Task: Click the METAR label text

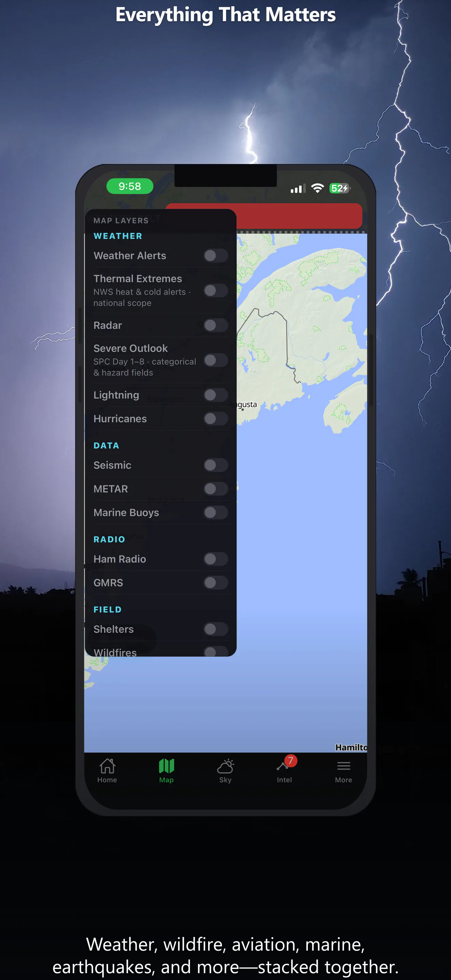Action: tap(111, 489)
